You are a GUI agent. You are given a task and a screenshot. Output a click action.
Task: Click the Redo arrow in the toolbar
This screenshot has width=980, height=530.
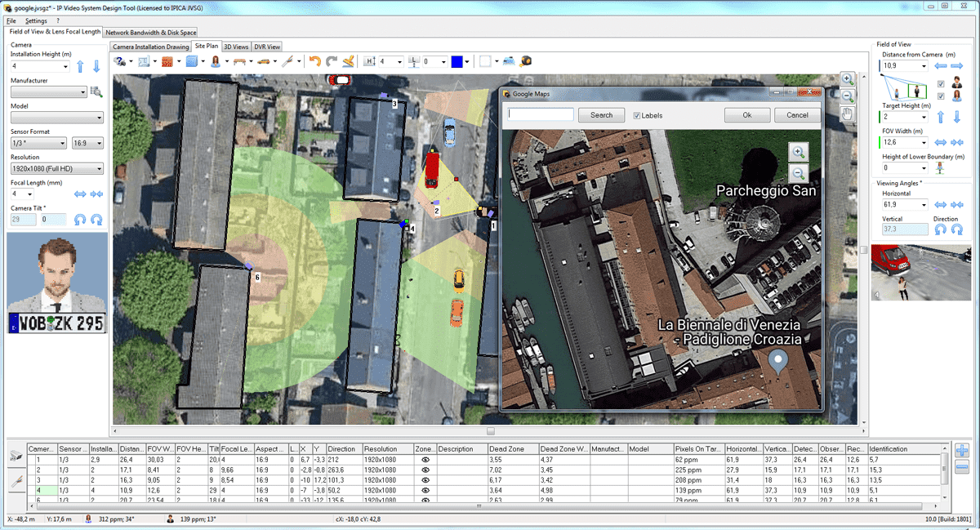coord(332,61)
